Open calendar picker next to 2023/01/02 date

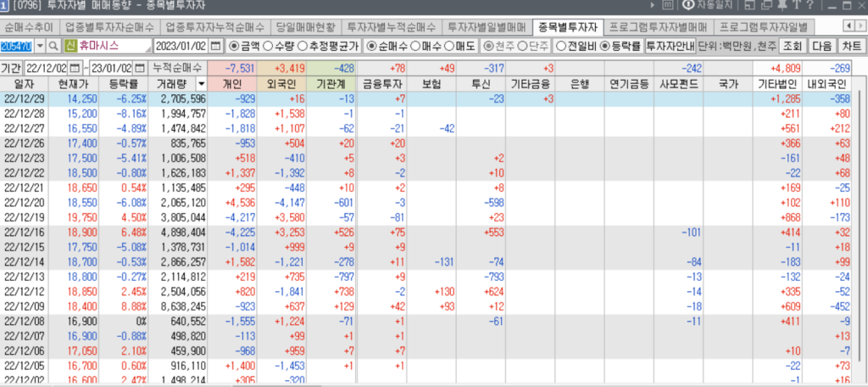point(214,45)
